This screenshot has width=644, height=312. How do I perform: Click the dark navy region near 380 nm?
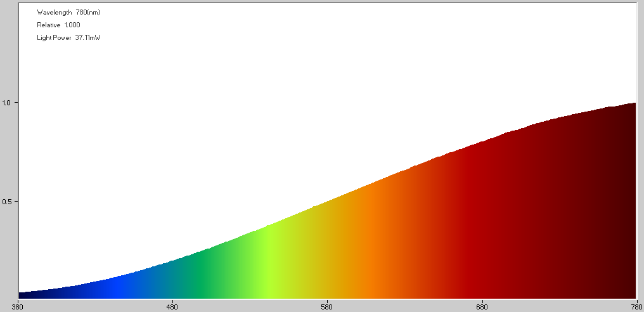tap(29, 295)
